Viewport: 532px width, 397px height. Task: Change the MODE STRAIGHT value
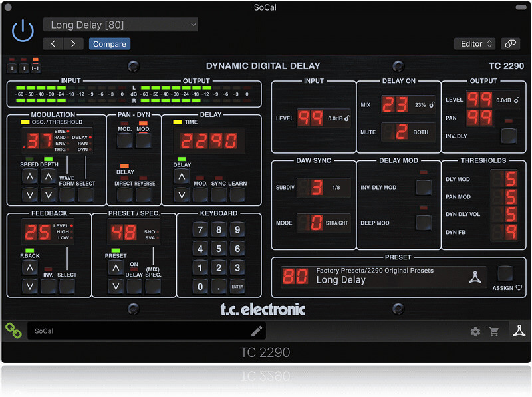tap(324, 223)
